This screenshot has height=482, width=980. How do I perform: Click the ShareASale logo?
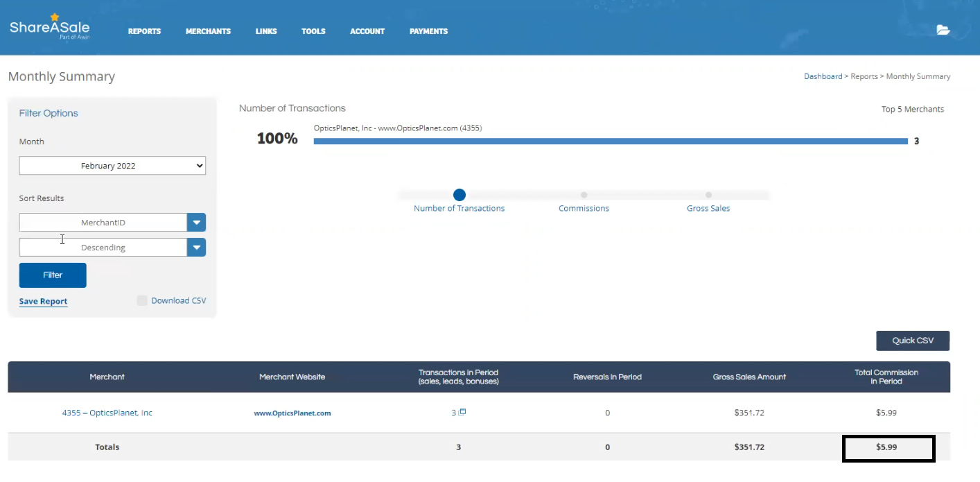coord(49,27)
